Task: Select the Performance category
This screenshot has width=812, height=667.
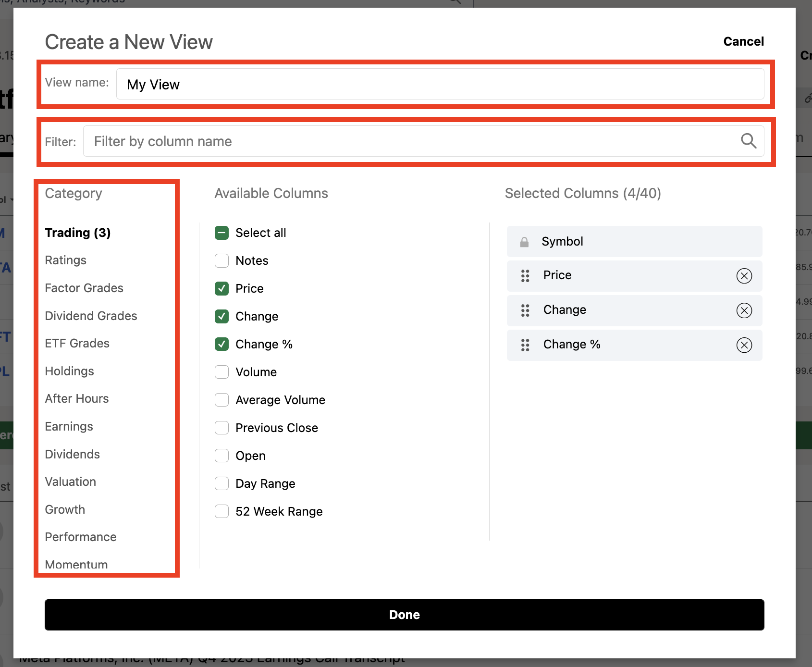Action: pos(81,537)
